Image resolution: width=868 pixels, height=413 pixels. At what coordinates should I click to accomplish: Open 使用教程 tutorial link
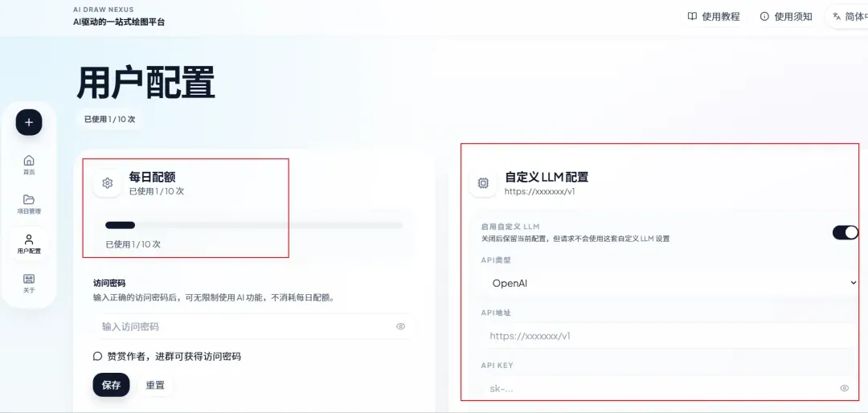click(713, 17)
